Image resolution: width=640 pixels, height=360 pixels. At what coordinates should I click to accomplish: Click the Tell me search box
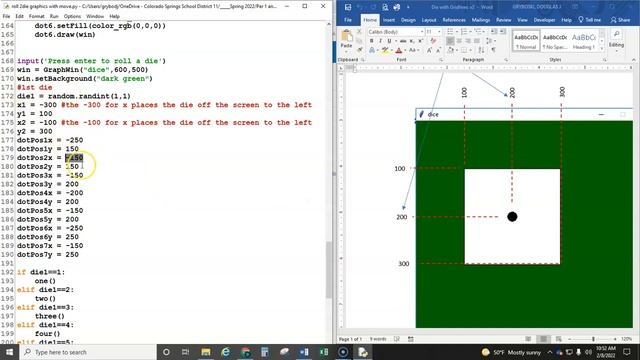tap(589, 20)
